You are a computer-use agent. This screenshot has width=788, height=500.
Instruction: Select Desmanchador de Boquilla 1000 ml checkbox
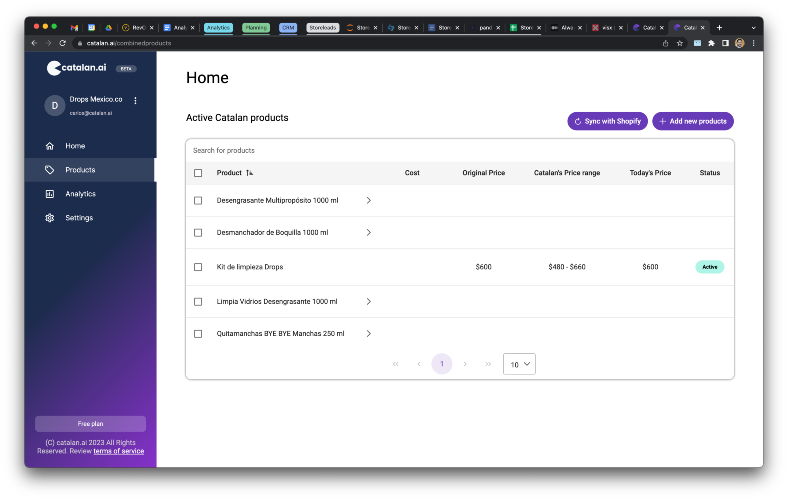198,233
